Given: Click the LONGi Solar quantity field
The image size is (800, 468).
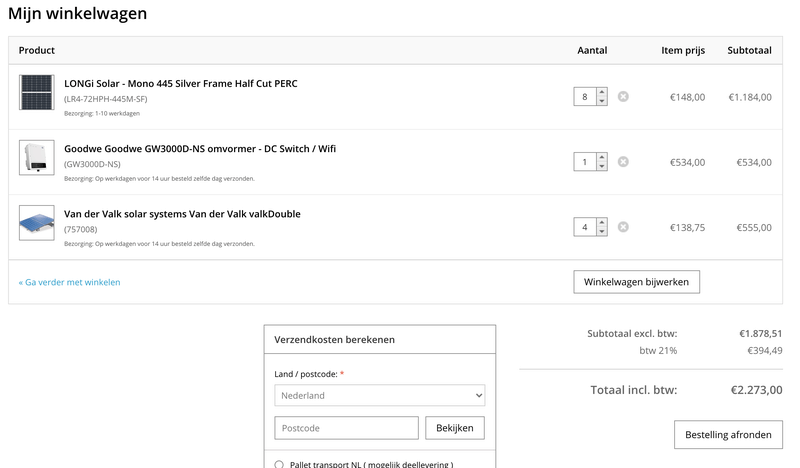Looking at the screenshot, I should 585,96.
